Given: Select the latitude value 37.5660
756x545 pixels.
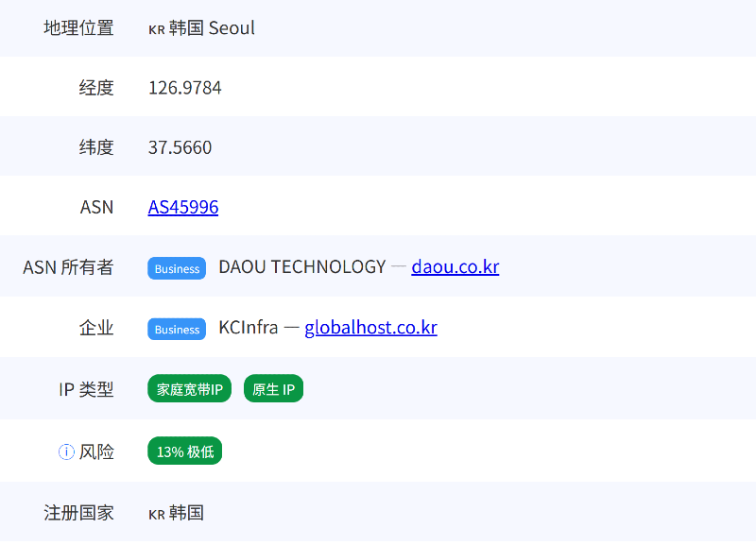Looking at the screenshot, I should pos(180,147).
